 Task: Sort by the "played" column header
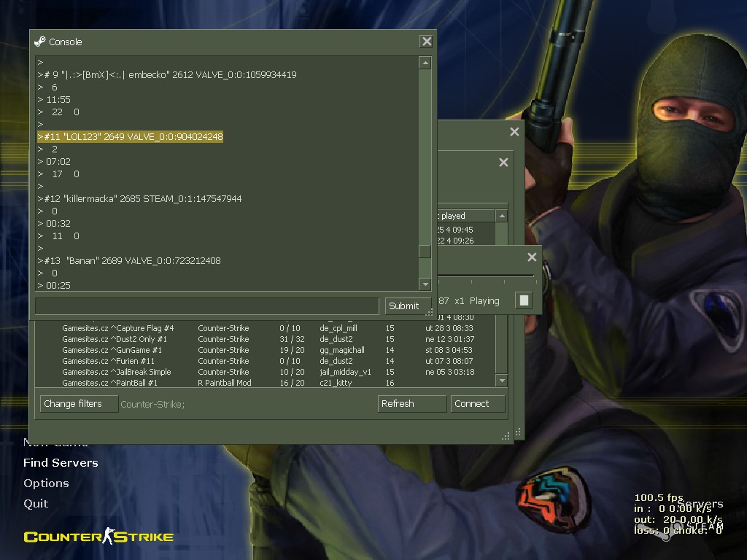pyautogui.click(x=466, y=216)
